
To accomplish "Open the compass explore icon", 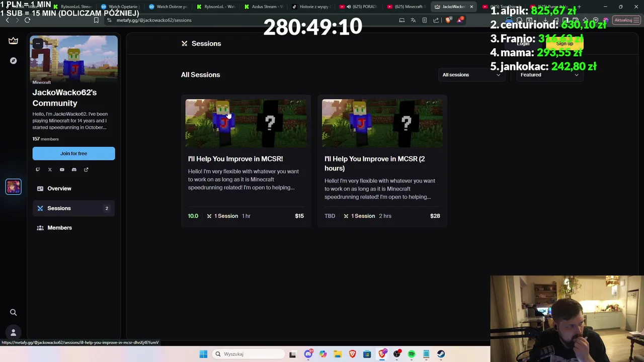I will click(13, 61).
